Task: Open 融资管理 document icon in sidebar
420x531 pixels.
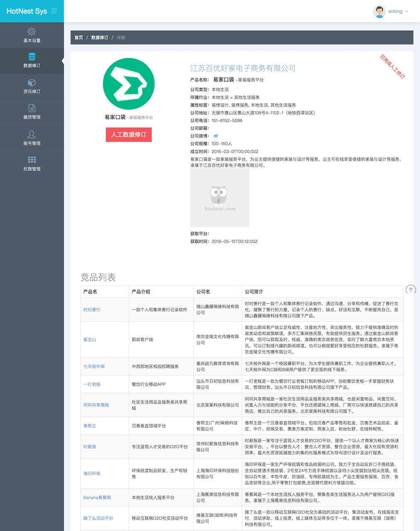Action: tap(32, 108)
